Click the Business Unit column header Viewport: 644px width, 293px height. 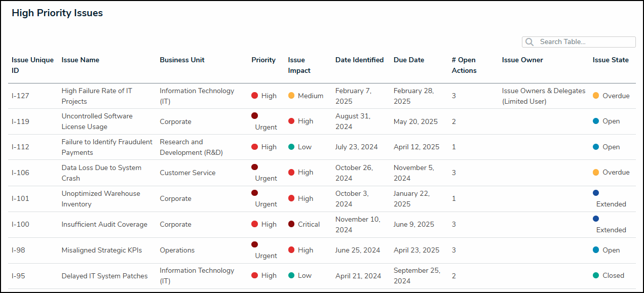pyautogui.click(x=182, y=60)
